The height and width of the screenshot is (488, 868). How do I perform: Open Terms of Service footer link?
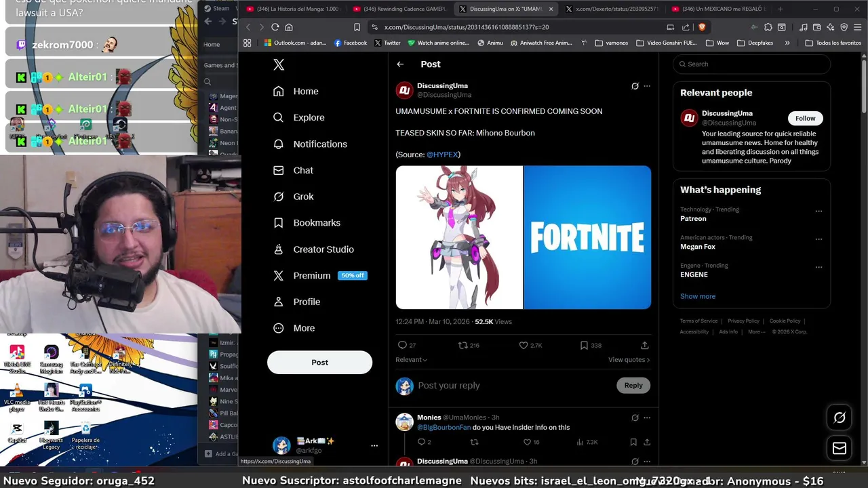tap(698, 321)
